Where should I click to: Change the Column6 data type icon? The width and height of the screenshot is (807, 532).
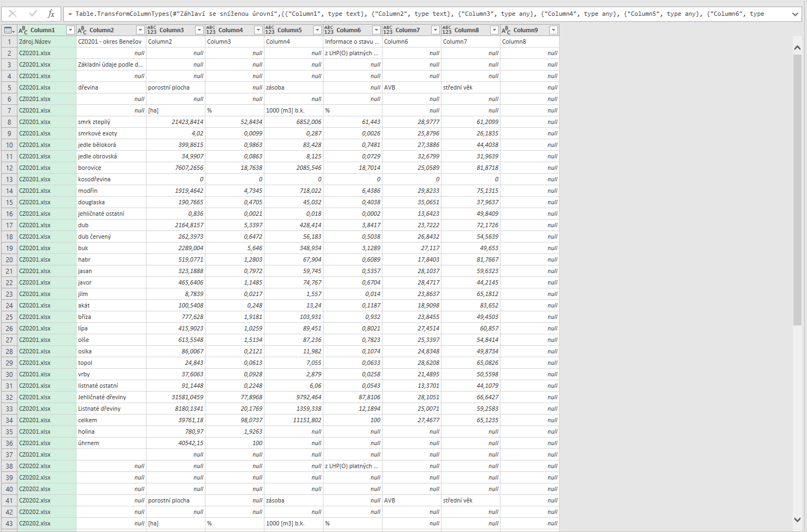(x=329, y=30)
